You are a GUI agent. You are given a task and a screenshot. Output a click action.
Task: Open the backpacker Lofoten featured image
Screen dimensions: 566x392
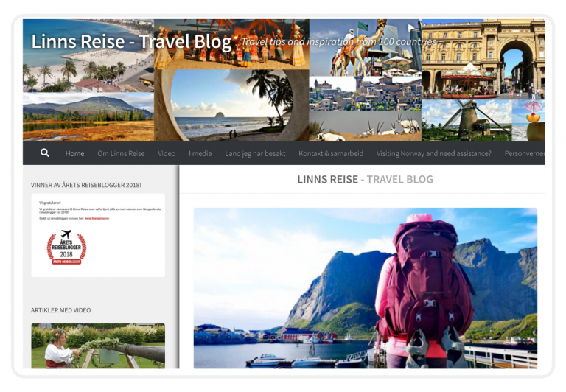click(366, 288)
